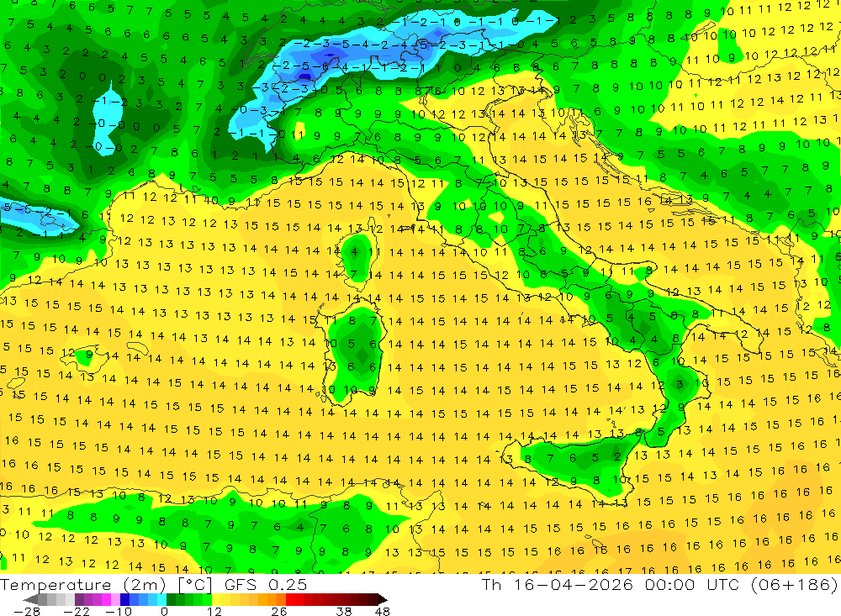
Task: Click the '00:00 UTC' time text
Action: click(692, 585)
